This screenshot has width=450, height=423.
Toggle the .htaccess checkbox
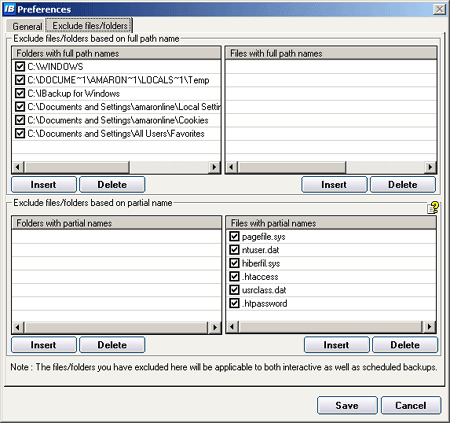[234, 276]
